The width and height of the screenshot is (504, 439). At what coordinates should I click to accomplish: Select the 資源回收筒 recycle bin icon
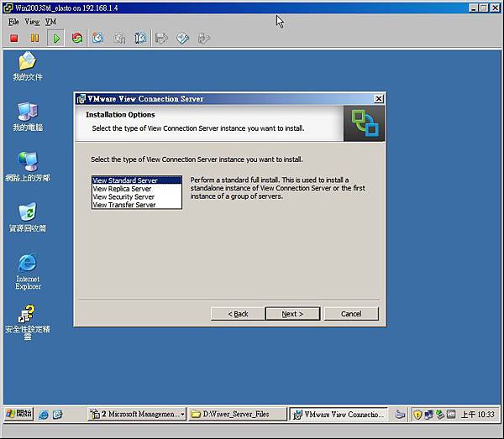point(28,217)
